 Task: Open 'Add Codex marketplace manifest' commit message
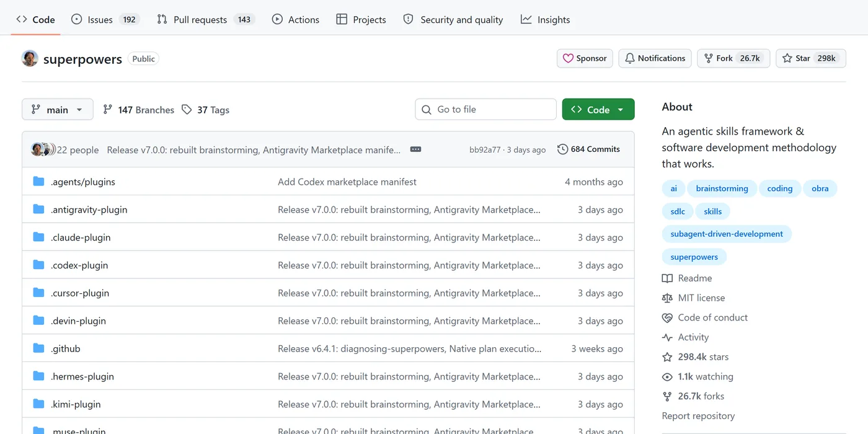click(x=347, y=182)
